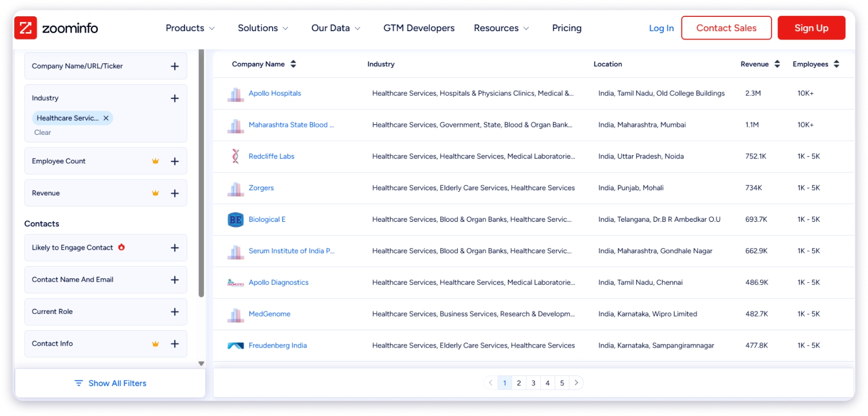This screenshot has width=868, height=416.
Task: Expand the Employee Count filter plus
Action: tap(175, 162)
